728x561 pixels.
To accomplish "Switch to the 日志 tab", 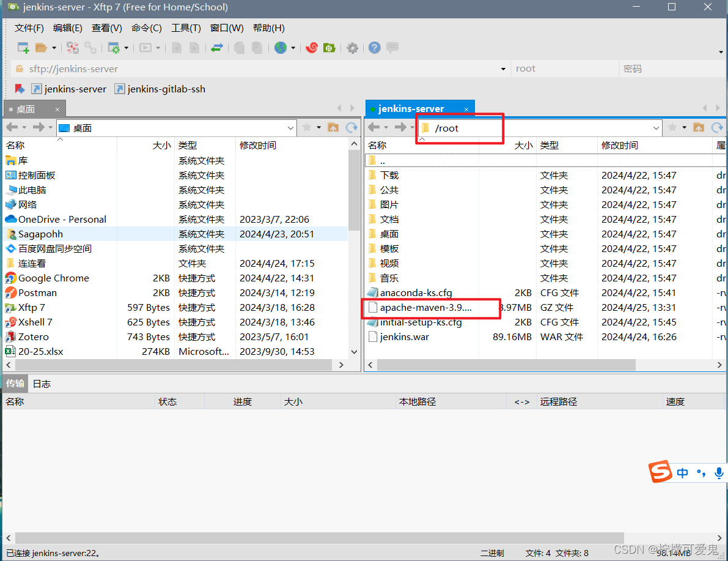I will click(x=42, y=384).
